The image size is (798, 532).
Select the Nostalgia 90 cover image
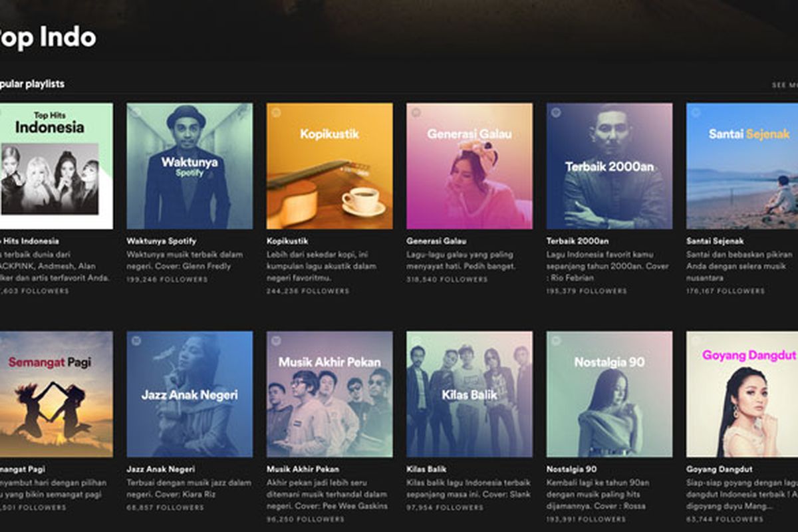(x=609, y=394)
